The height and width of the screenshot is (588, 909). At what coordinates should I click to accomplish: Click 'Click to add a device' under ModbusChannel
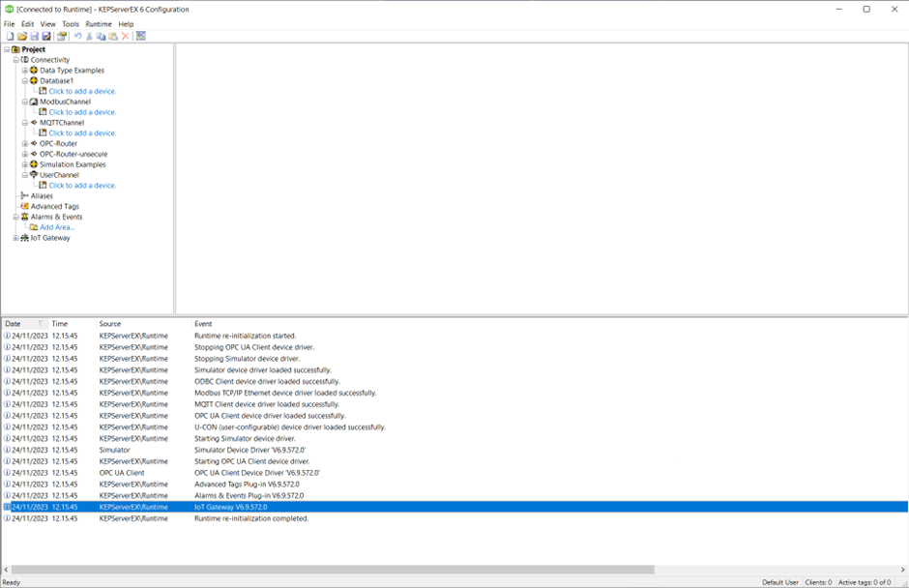tap(82, 112)
